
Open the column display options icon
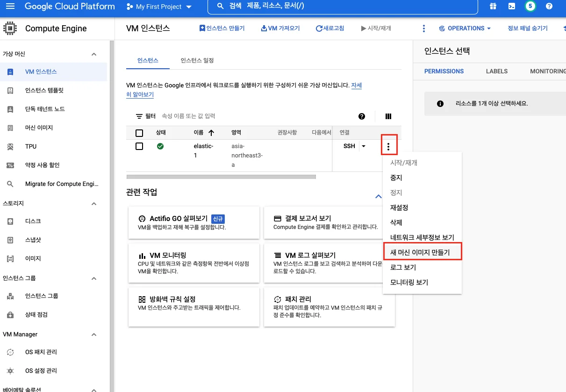tap(388, 116)
